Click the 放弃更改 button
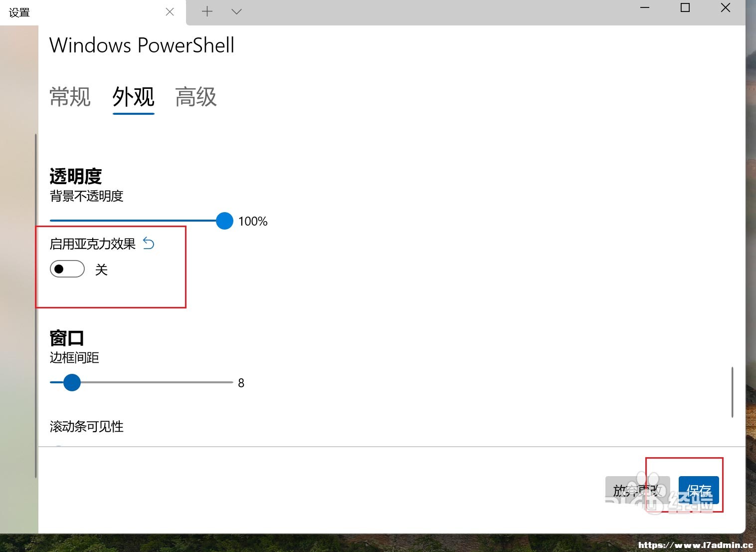756x552 pixels. click(638, 490)
